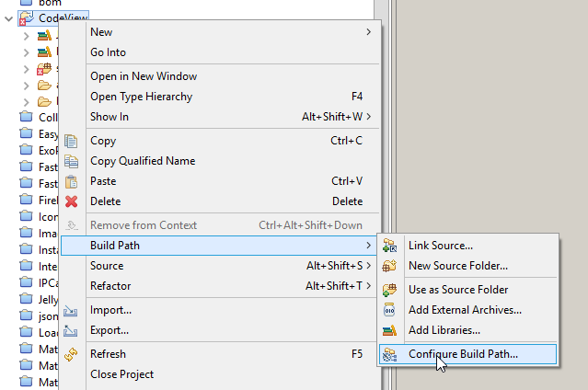588x390 pixels.
Task: Click the New Source Folder icon
Action: point(389,266)
